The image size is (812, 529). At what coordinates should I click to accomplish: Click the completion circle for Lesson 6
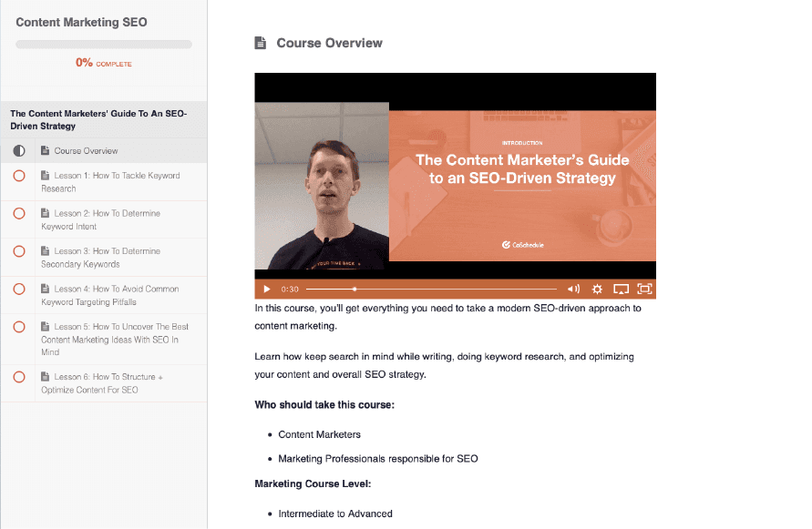pyautogui.click(x=19, y=377)
